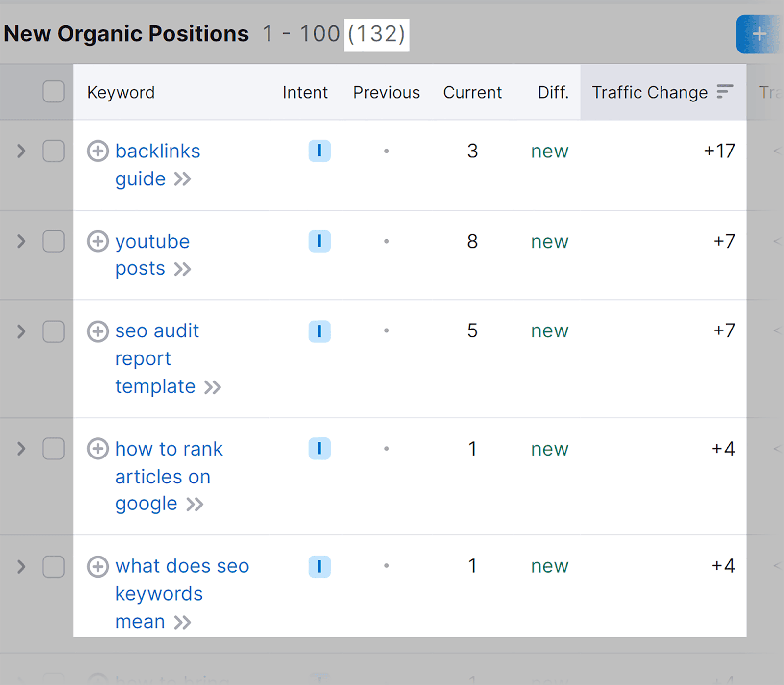784x685 pixels.
Task: Click the blue plus button at top right
Action: [x=759, y=34]
